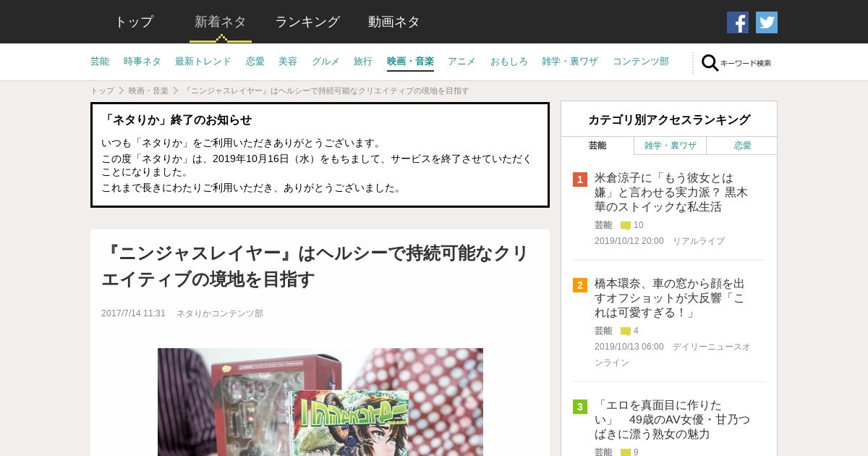Click カテゴリ別アクセスランキング heading
This screenshot has height=456, width=868.
(669, 120)
